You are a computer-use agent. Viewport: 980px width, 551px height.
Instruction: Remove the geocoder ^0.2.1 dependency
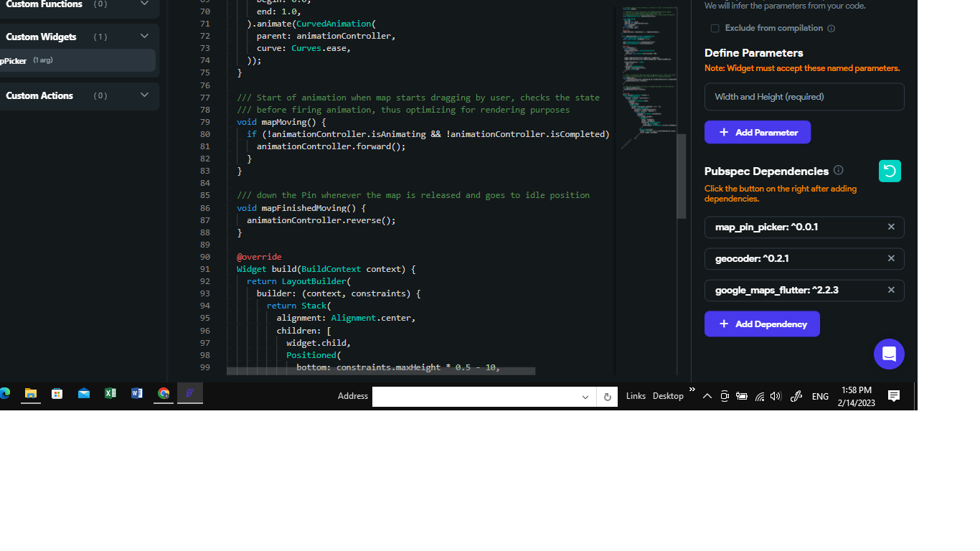pos(891,258)
